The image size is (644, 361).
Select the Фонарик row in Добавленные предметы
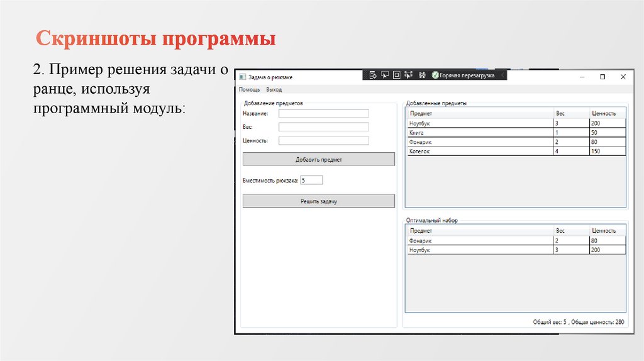pos(517,142)
